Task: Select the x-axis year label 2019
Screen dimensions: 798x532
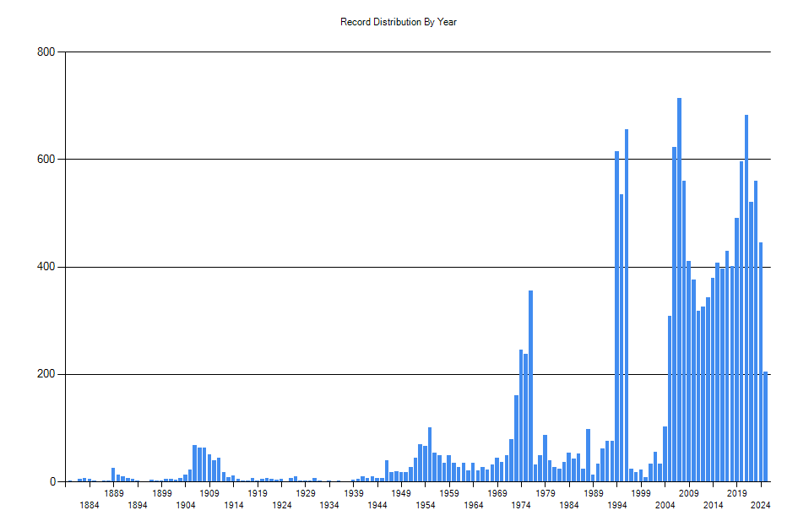Action: click(737, 493)
